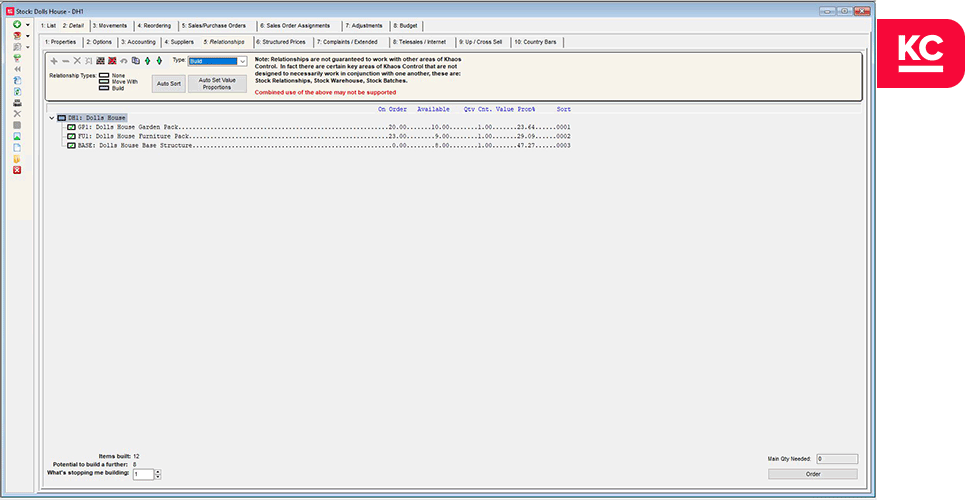Screen dimensions: 965x500
Task: Click the Move With relationship type legend box
Action: (x=104, y=82)
